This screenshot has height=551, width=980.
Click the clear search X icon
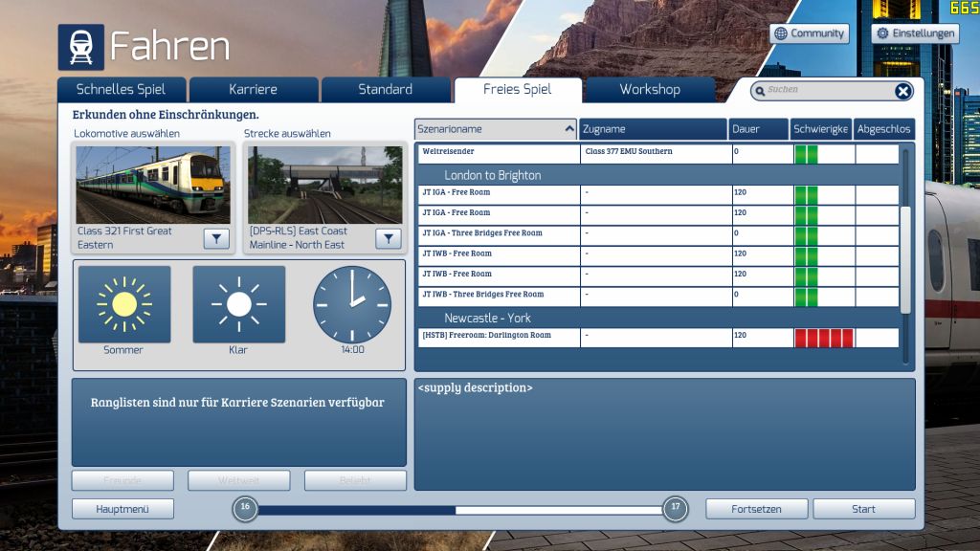point(902,91)
